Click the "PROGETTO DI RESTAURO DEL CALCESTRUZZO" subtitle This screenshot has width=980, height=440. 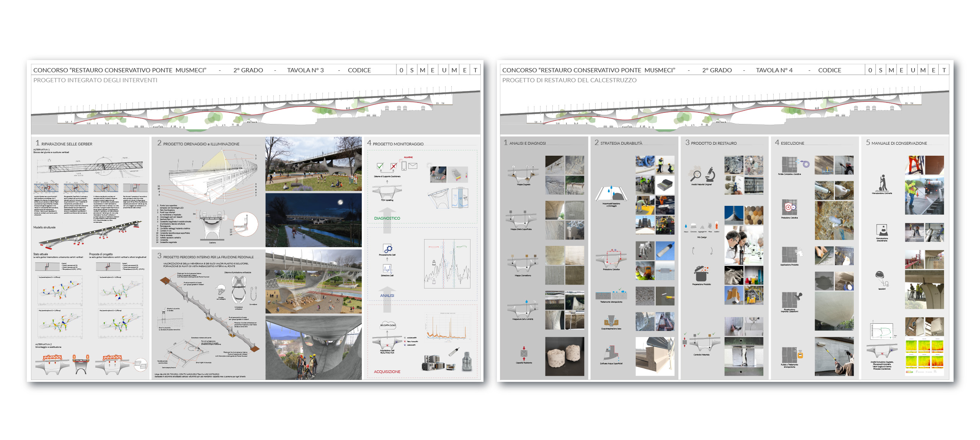click(569, 80)
